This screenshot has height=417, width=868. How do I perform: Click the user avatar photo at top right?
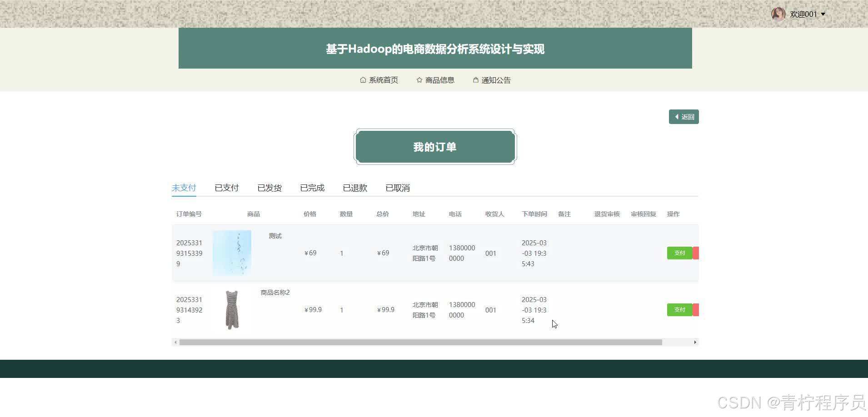click(x=778, y=14)
